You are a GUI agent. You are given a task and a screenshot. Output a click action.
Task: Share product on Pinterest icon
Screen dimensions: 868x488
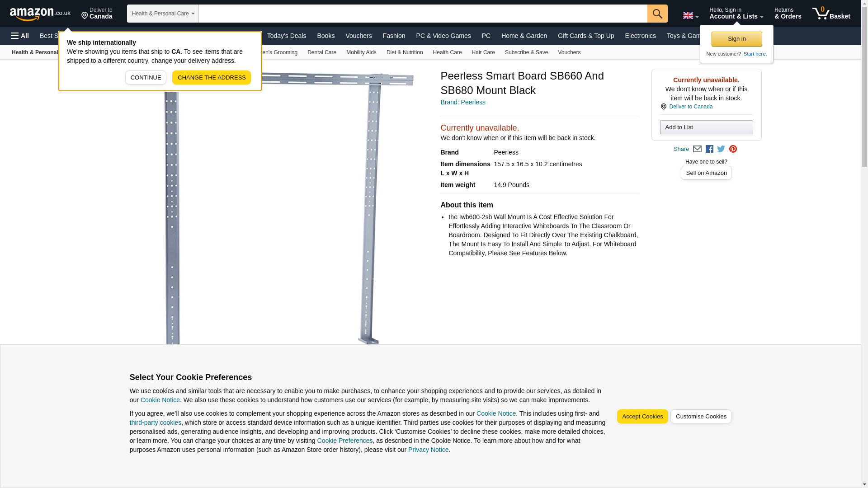pos(733,149)
